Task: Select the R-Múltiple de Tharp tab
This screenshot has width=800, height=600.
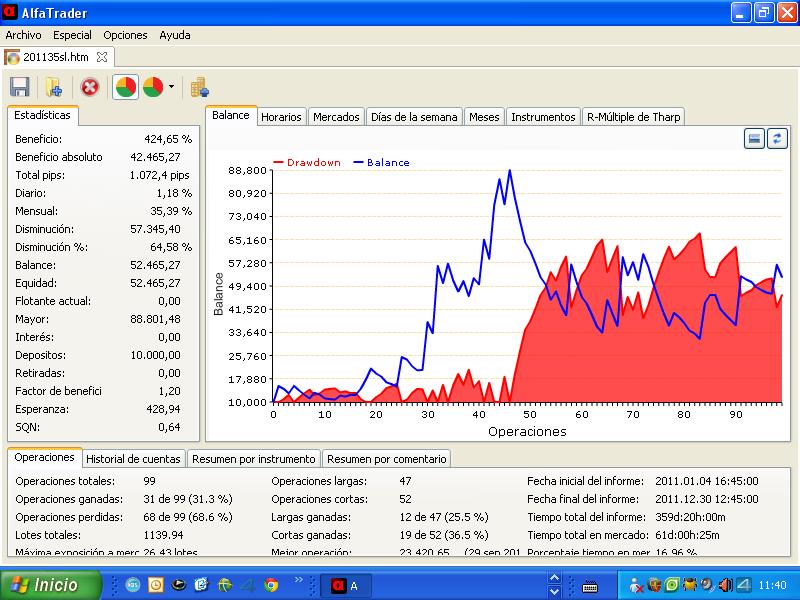Action: tap(633, 117)
